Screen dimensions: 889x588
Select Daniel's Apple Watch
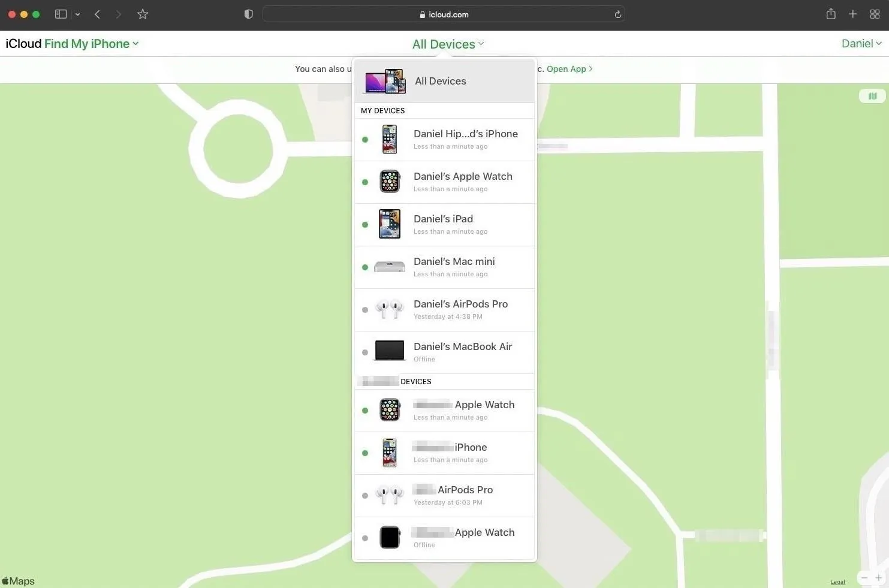pyautogui.click(x=444, y=182)
